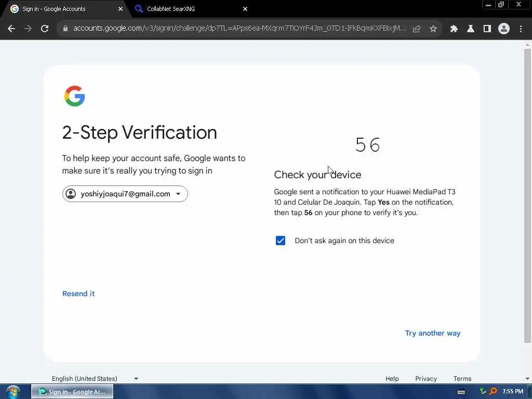Expand the yoshiyjoaqui7@gmail.com account selector
The image size is (532, 399).
(125, 194)
